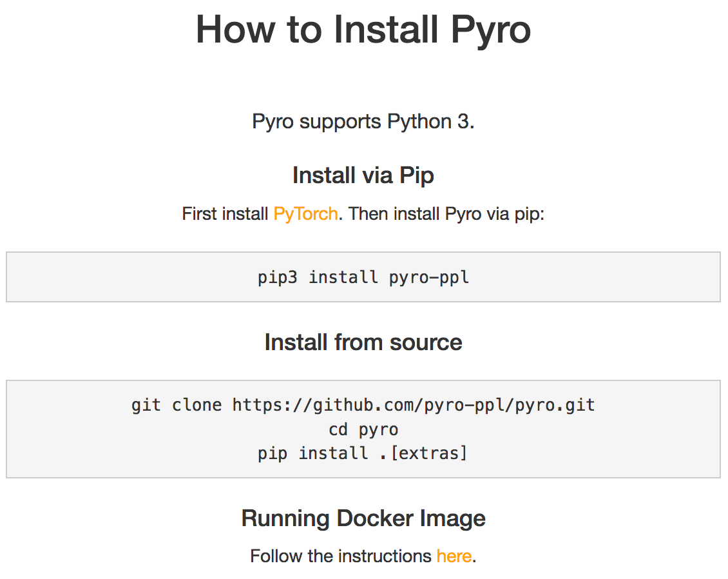Image resolution: width=728 pixels, height=579 pixels.
Task: Click "[extras]" in the pip install command
Action: coord(429,453)
